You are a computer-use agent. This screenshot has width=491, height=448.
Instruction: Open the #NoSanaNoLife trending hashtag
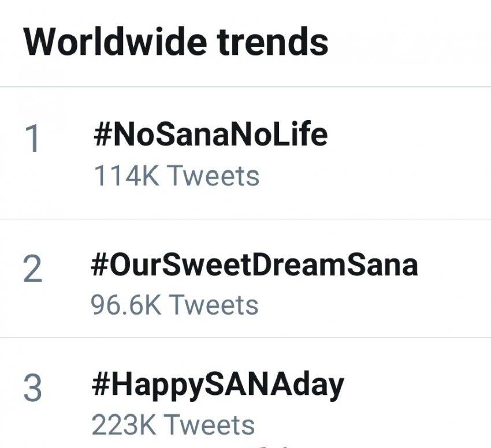click(210, 135)
